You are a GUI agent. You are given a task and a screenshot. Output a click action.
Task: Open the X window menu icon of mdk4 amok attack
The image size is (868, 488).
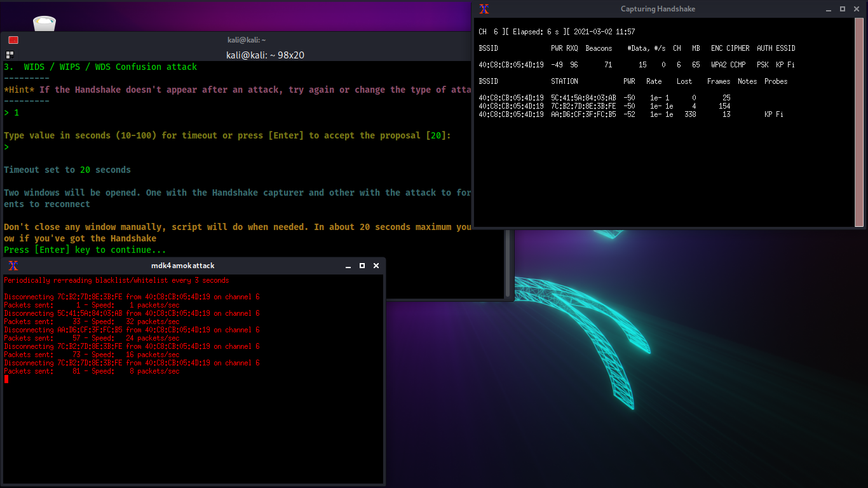[13, 266]
